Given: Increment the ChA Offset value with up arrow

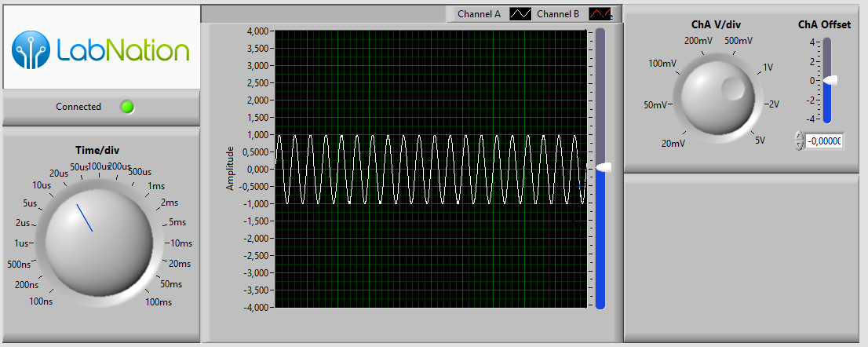Looking at the screenshot, I should coord(799,137).
